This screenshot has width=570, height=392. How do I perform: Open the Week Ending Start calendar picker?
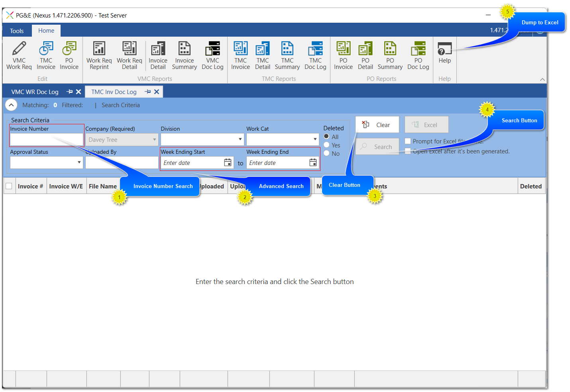tap(228, 163)
